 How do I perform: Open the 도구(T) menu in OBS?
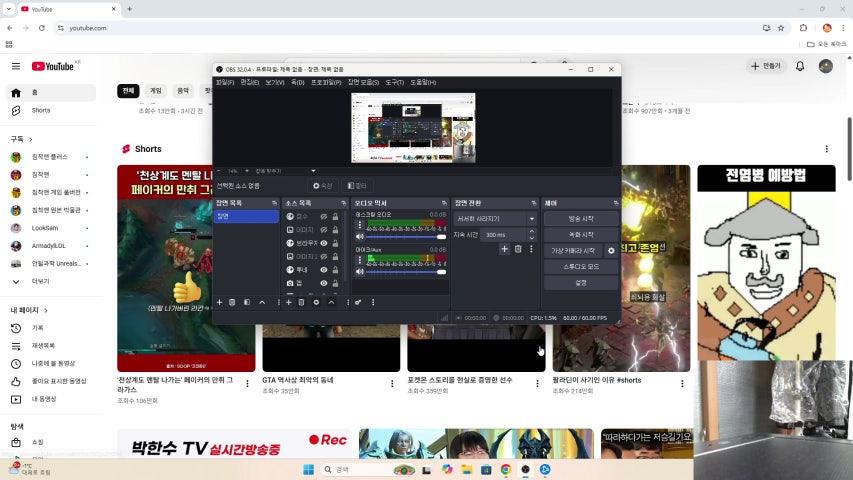[x=395, y=82]
